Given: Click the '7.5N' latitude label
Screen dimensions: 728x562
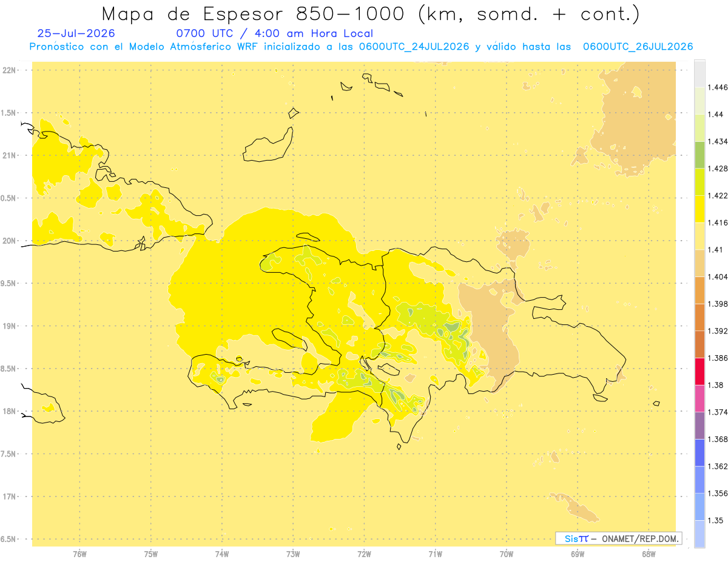Looking at the screenshot, I should click(x=8, y=454).
